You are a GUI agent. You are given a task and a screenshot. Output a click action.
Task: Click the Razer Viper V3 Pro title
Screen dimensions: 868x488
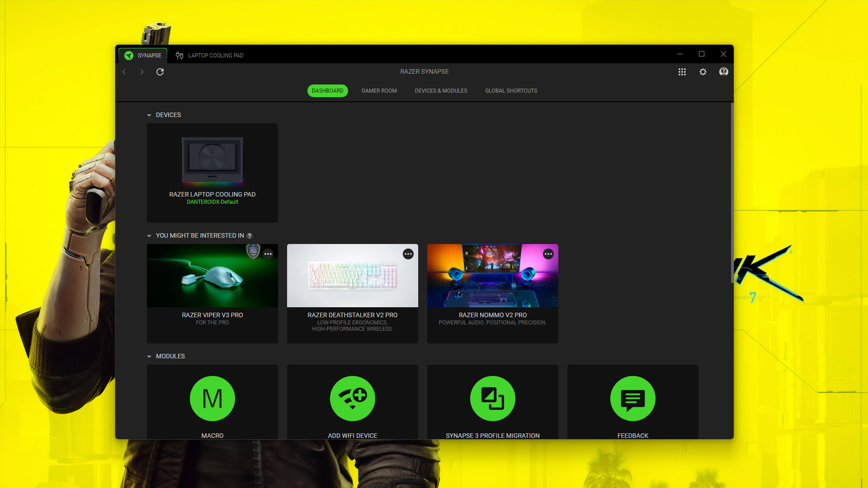[x=212, y=315]
